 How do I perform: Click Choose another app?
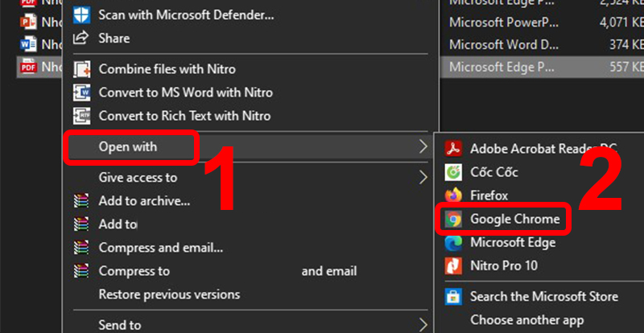(x=527, y=320)
